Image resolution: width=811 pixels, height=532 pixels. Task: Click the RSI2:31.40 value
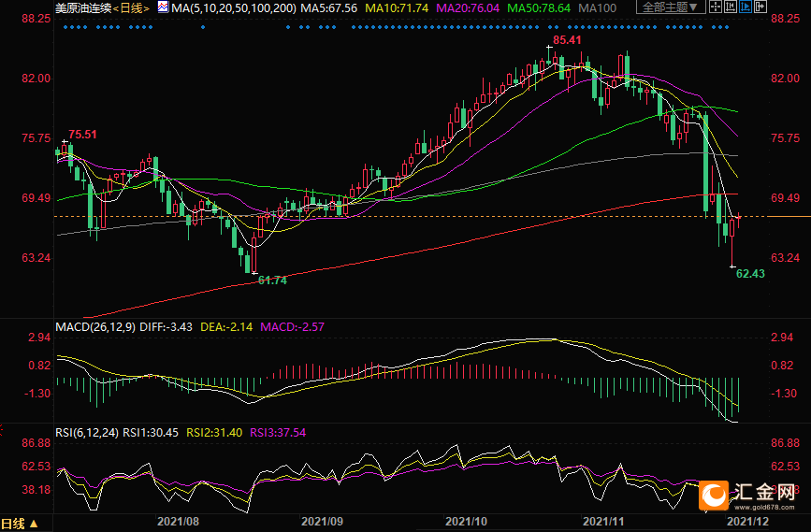pyautogui.click(x=214, y=433)
